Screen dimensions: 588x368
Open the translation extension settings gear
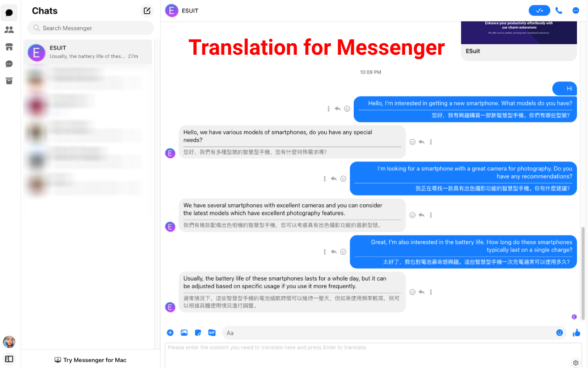pos(576,362)
